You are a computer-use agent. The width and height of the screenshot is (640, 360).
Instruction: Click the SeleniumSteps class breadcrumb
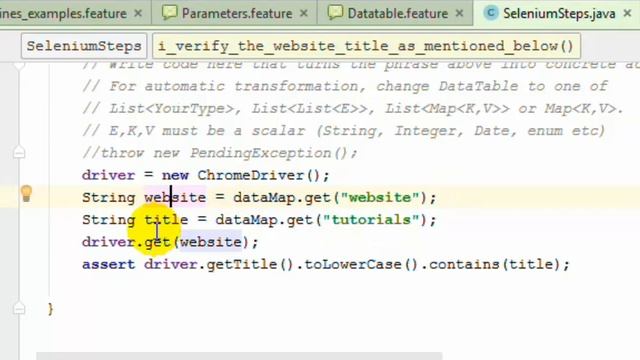pos(84,46)
